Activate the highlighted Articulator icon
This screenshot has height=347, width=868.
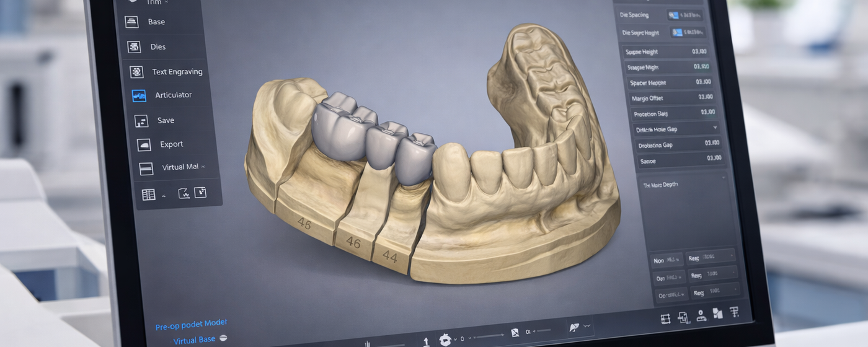[x=139, y=95]
